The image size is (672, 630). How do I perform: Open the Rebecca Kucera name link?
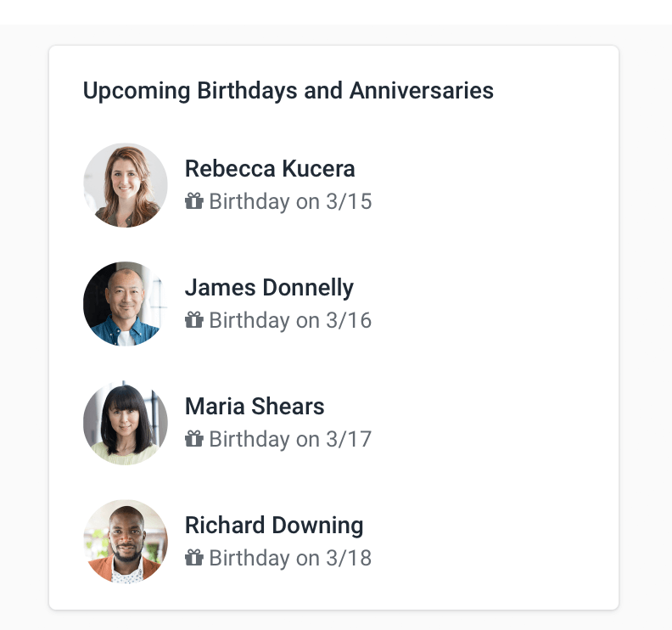coord(270,168)
